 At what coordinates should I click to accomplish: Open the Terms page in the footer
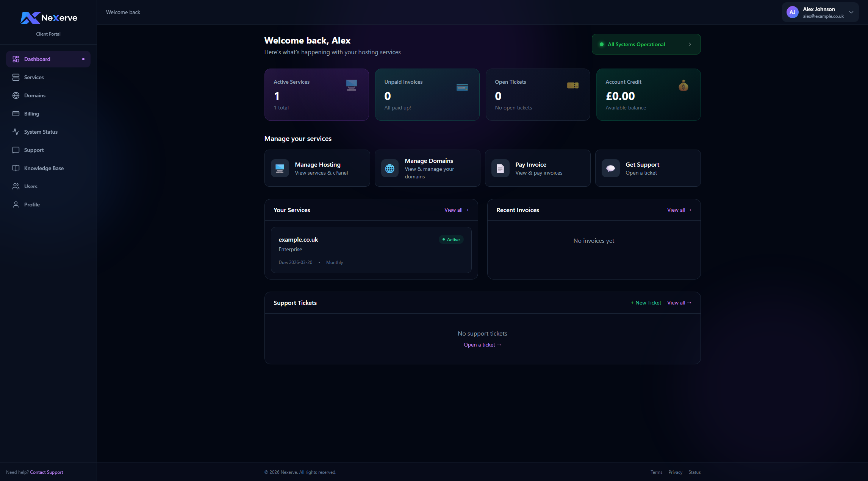click(656, 472)
